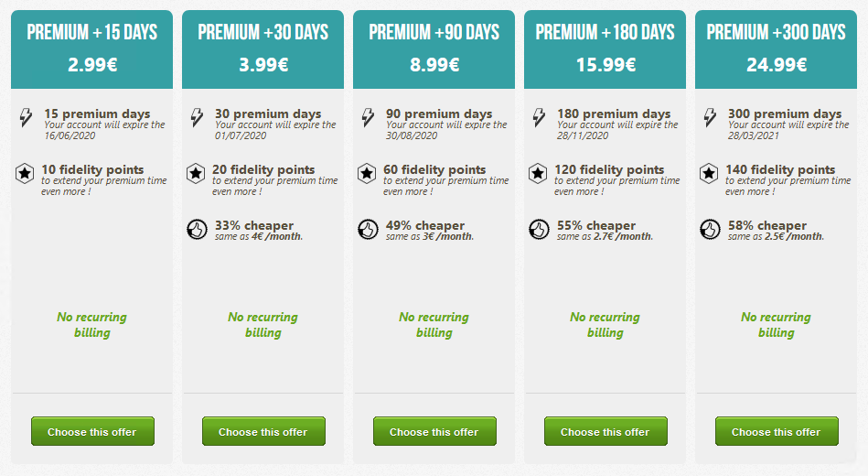
Task: Click the Premium +180 Days 15.99€ header
Action: click(x=605, y=49)
